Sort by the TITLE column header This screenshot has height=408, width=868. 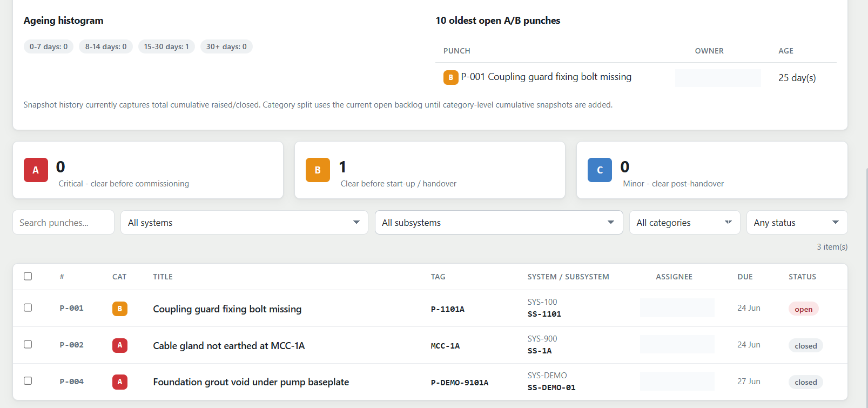(163, 277)
